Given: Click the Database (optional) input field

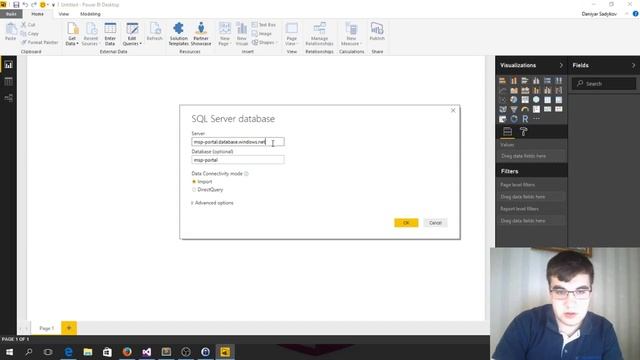Looking at the screenshot, I should [238, 160].
